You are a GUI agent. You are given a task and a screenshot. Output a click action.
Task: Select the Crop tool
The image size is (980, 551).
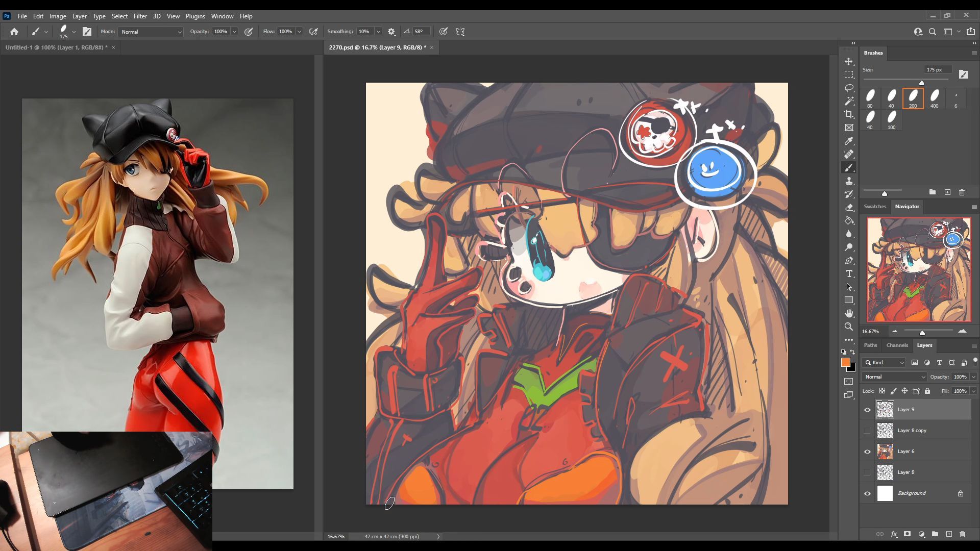[x=849, y=114]
